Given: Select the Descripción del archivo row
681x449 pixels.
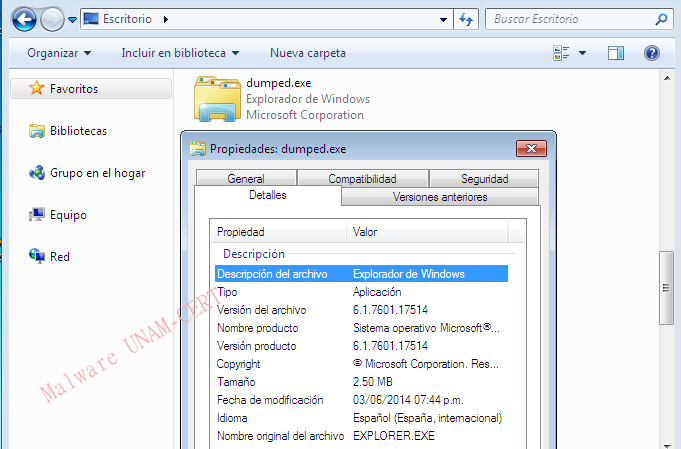Looking at the screenshot, I should [x=361, y=274].
